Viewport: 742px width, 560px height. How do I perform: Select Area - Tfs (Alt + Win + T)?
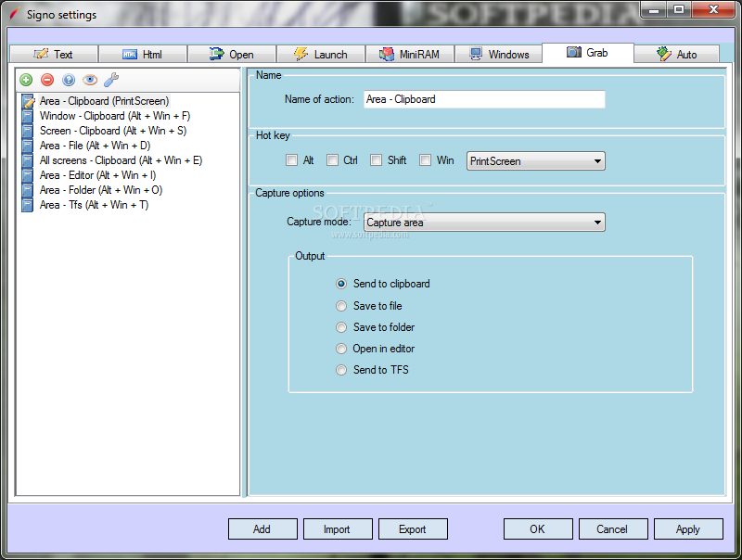[95, 205]
